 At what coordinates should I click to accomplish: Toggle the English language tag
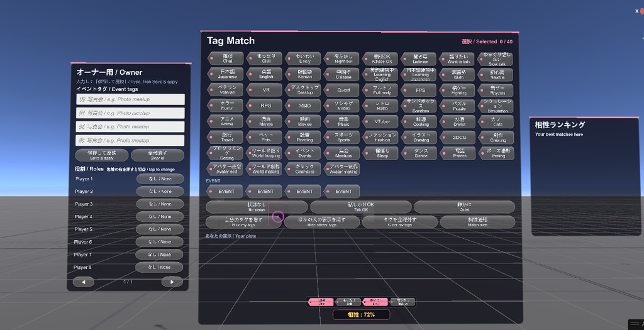pyautogui.click(x=264, y=74)
